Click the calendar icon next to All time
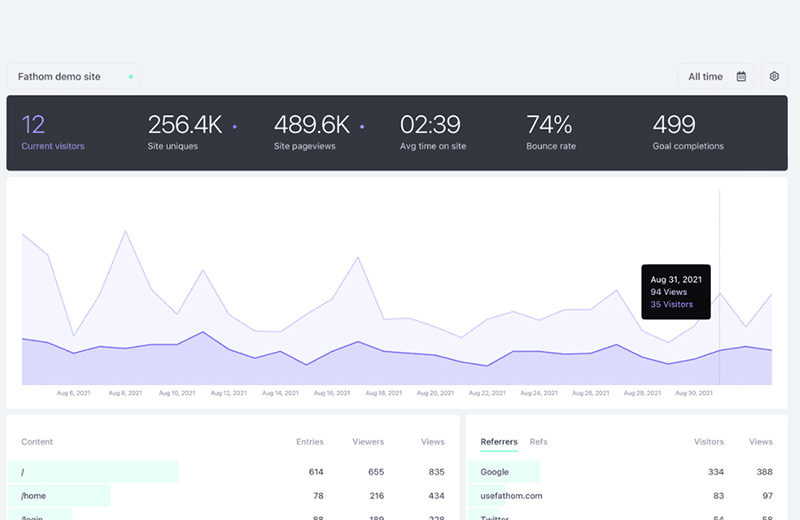This screenshot has width=800, height=520. 741,77
